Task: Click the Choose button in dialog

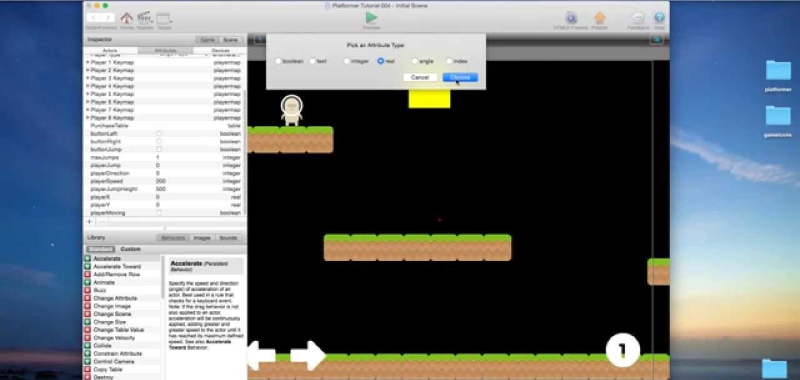Action: coord(460,78)
